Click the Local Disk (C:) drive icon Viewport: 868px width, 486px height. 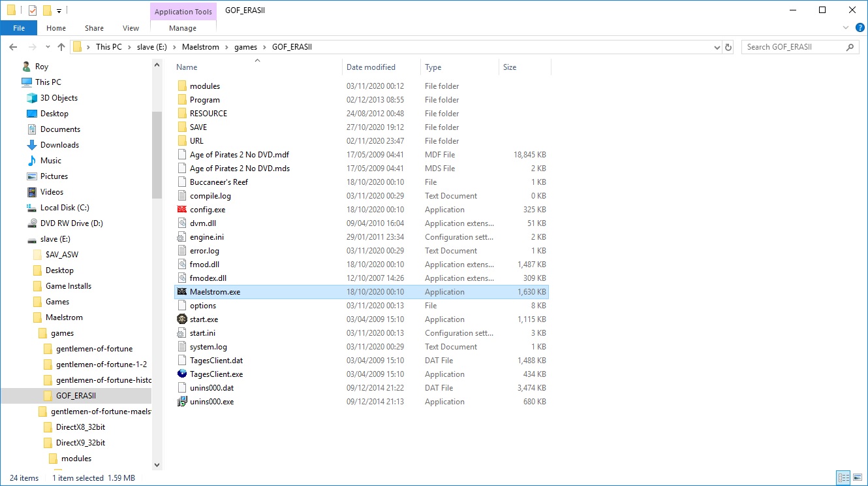tap(32, 208)
